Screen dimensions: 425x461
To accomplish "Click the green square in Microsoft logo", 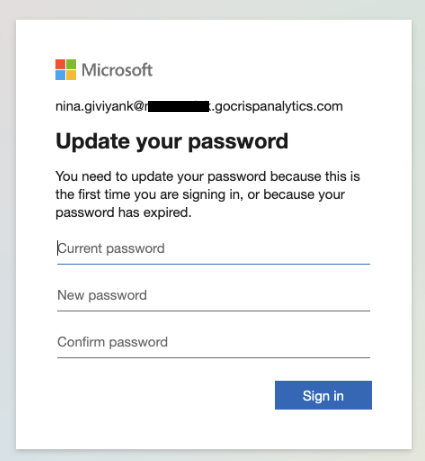I will (71, 64).
